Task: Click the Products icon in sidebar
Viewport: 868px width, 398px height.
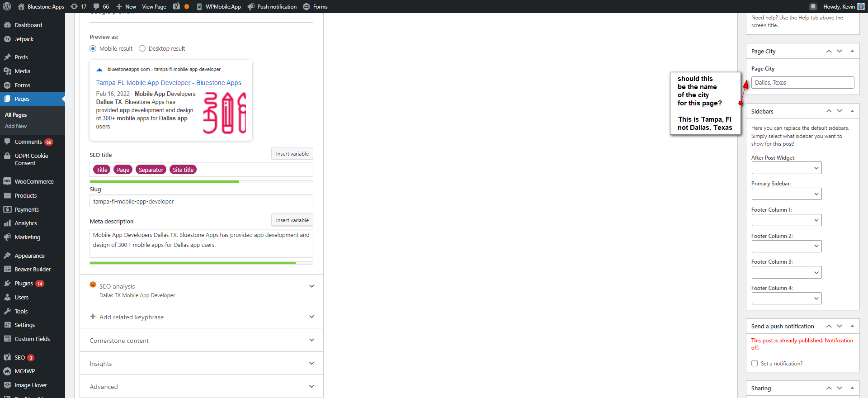Action: (7, 195)
